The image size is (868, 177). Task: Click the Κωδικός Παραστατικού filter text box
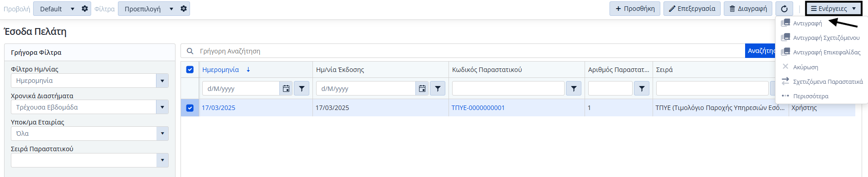tap(508, 89)
